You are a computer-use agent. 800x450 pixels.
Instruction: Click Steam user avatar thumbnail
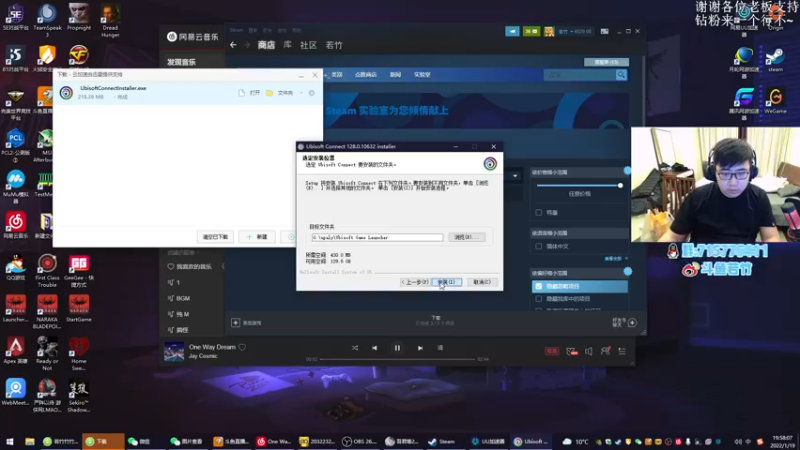pos(549,31)
